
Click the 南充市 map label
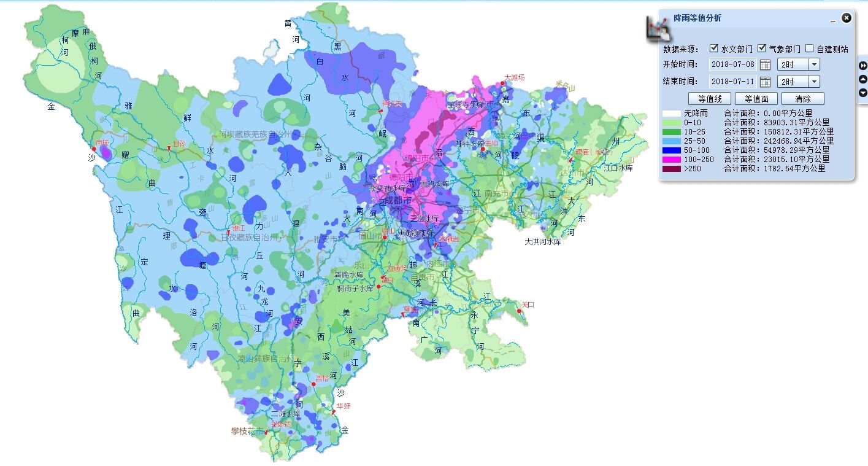(x=496, y=194)
